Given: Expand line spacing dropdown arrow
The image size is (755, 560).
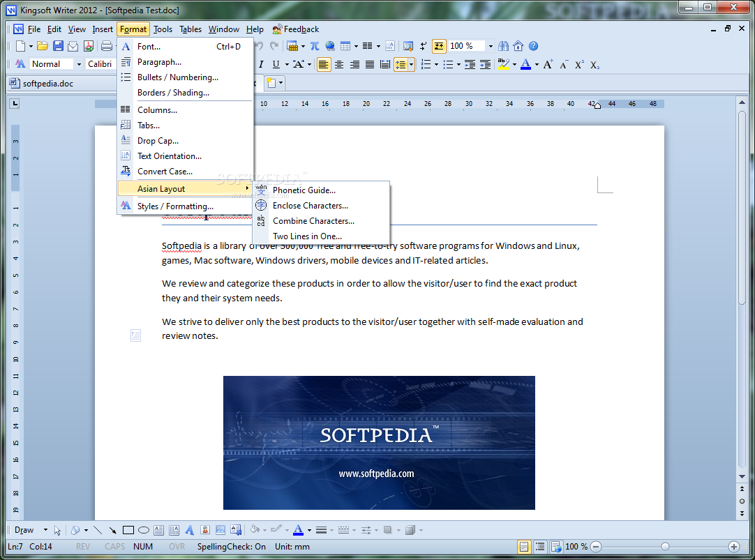Looking at the screenshot, I should [x=411, y=64].
